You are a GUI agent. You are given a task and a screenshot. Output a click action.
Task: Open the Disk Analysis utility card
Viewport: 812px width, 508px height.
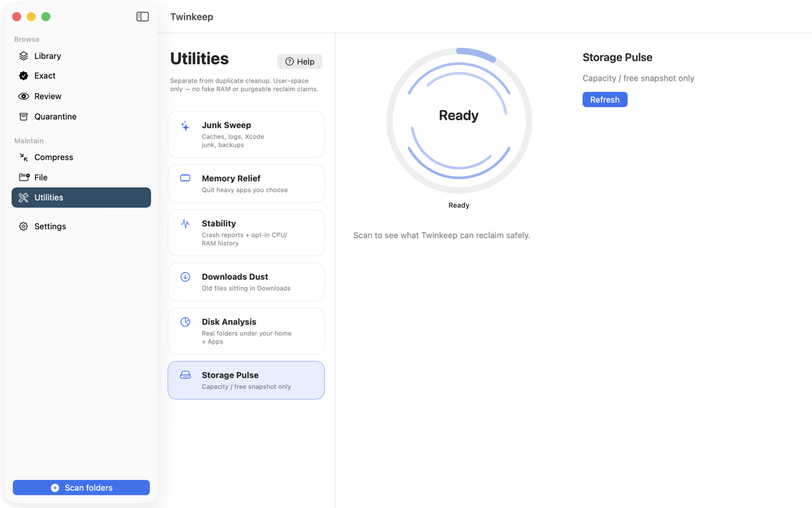(246, 331)
